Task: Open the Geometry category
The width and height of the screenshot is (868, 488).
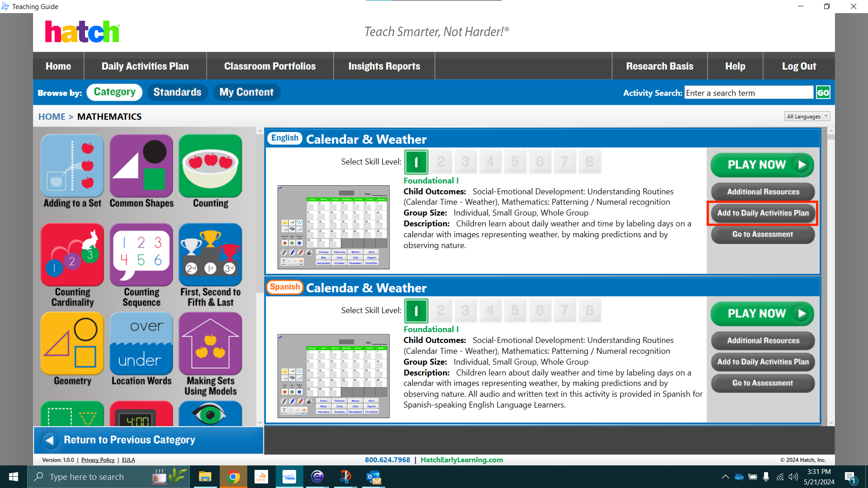Action: tap(72, 349)
